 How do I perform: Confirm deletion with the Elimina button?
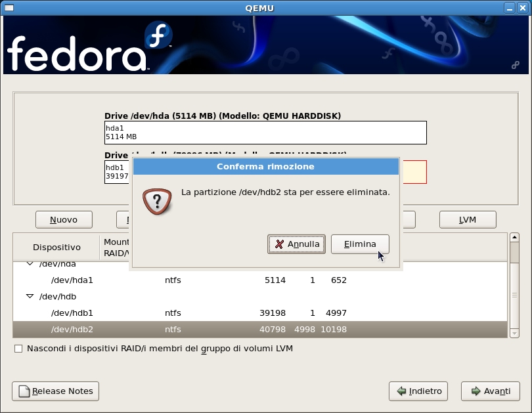click(x=360, y=244)
